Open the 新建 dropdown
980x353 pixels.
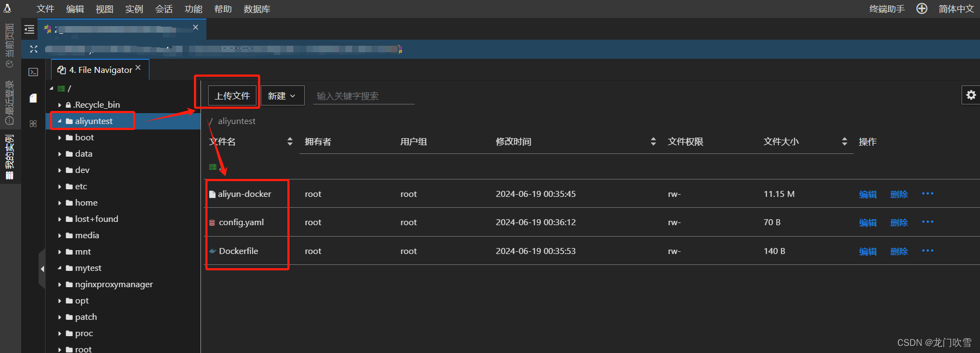[x=282, y=96]
